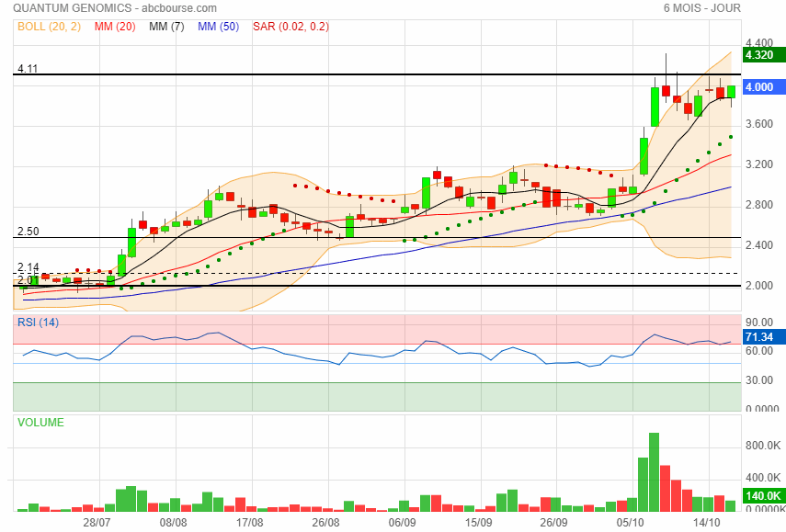Click the 05/10 date axis label
This screenshot has width=786, height=532.
click(x=630, y=523)
